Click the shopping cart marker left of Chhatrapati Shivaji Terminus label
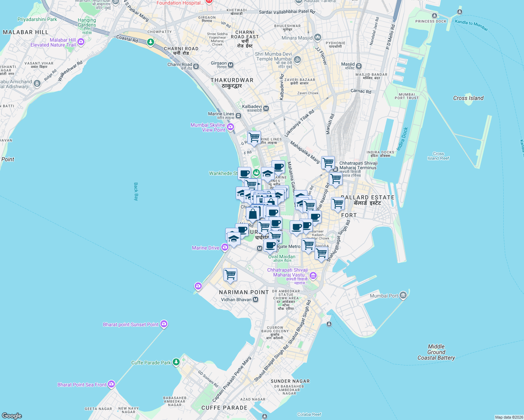 tap(328, 163)
